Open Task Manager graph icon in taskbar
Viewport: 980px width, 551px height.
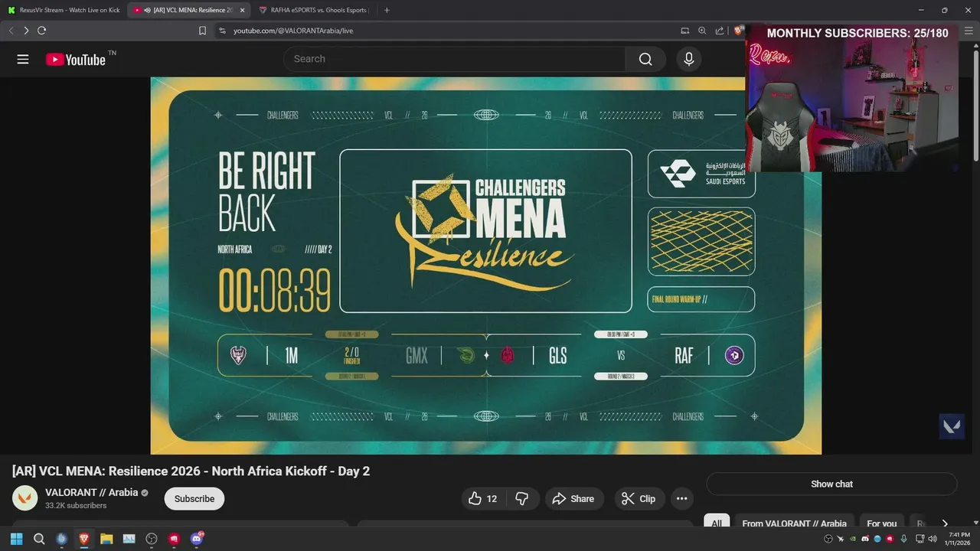(129, 539)
